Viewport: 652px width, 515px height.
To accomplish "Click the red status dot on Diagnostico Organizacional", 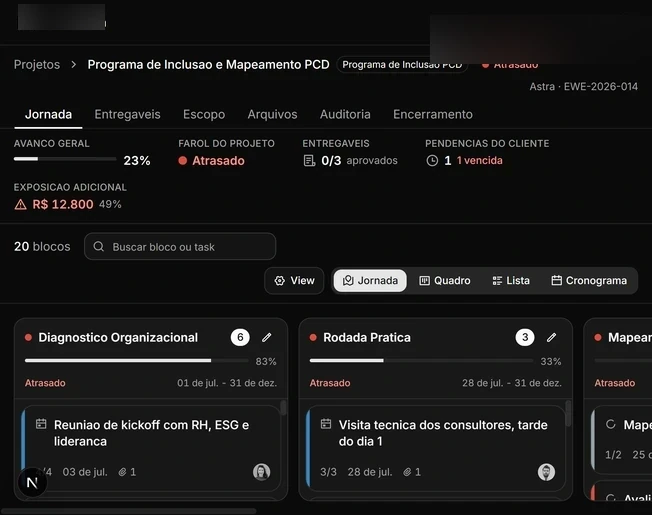I will (x=28, y=338).
